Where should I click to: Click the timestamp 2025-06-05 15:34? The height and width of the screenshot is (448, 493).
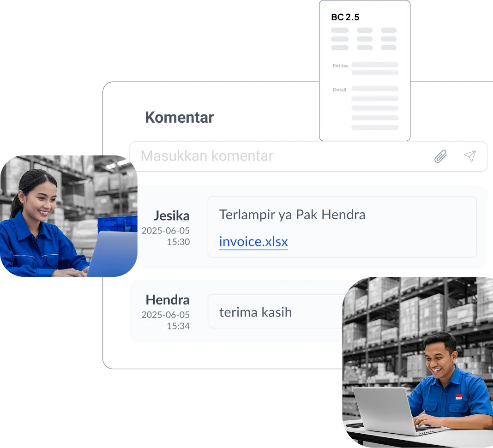click(166, 321)
